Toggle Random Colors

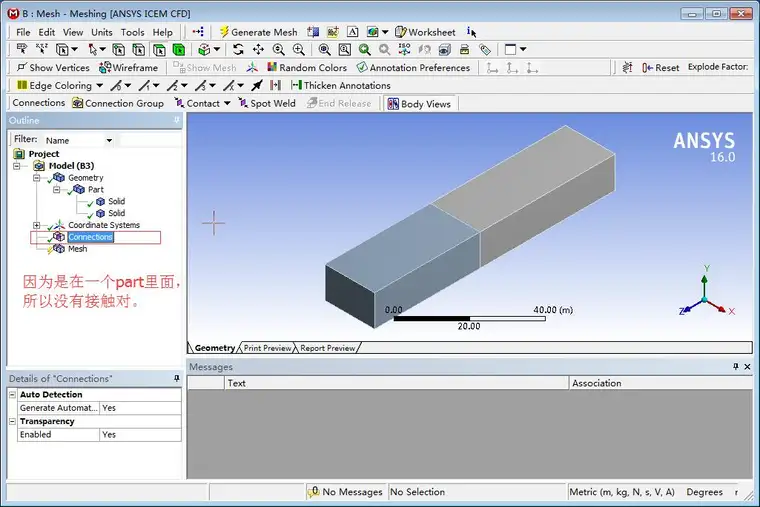tap(307, 68)
